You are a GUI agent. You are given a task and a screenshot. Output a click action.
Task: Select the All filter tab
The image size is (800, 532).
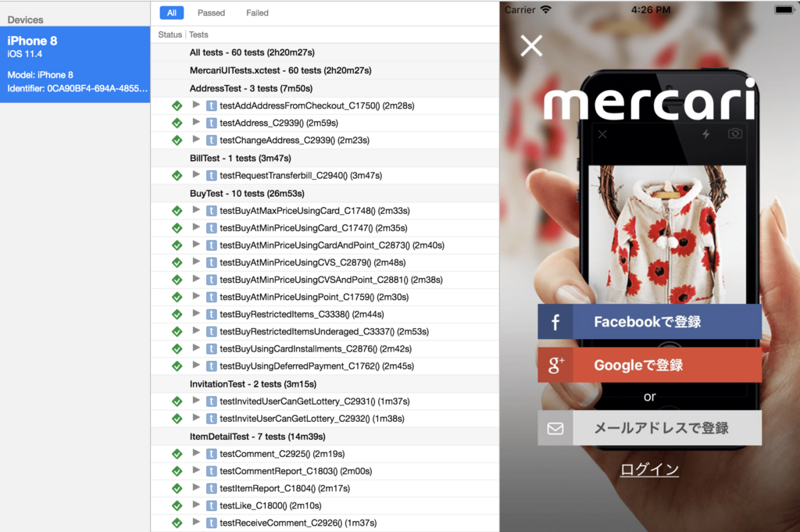point(171,12)
